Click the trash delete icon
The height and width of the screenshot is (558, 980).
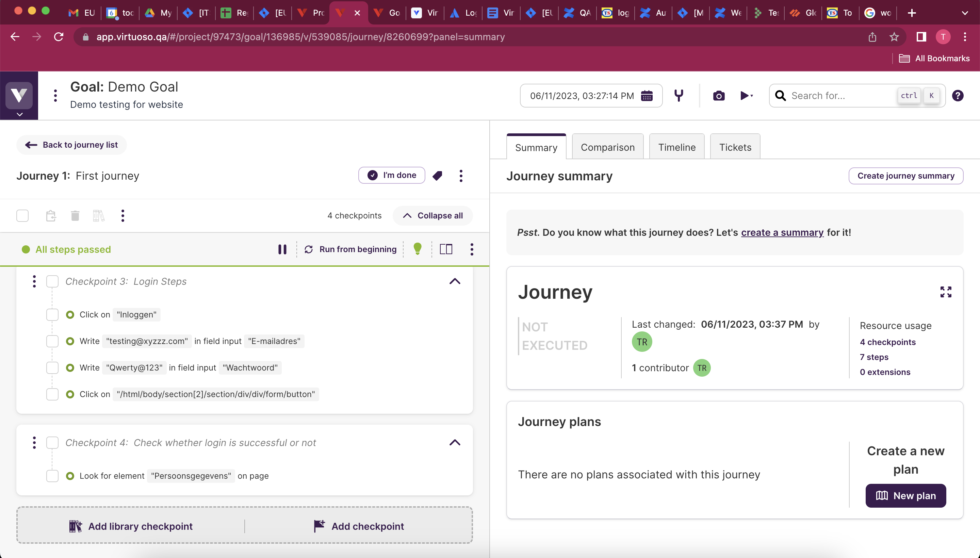click(x=75, y=216)
